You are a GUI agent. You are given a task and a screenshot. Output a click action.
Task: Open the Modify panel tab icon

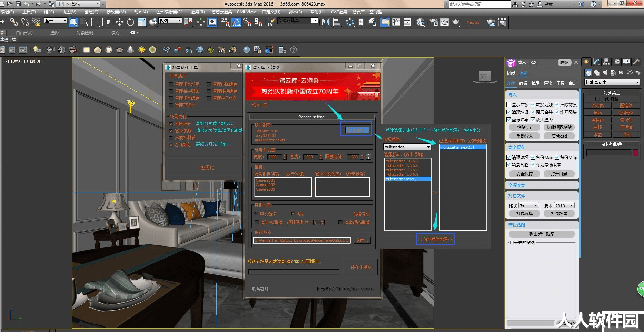[x=596, y=62]
